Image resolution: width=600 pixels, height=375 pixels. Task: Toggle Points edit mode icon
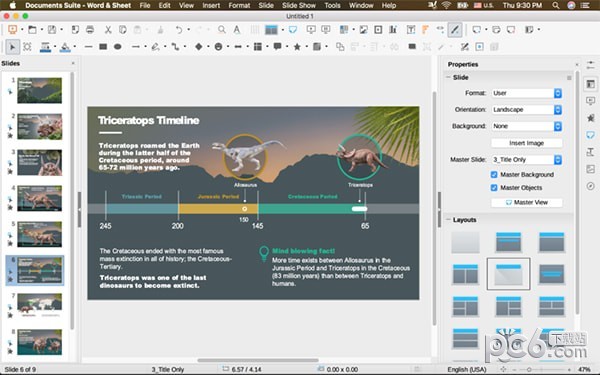pos(465,47)
